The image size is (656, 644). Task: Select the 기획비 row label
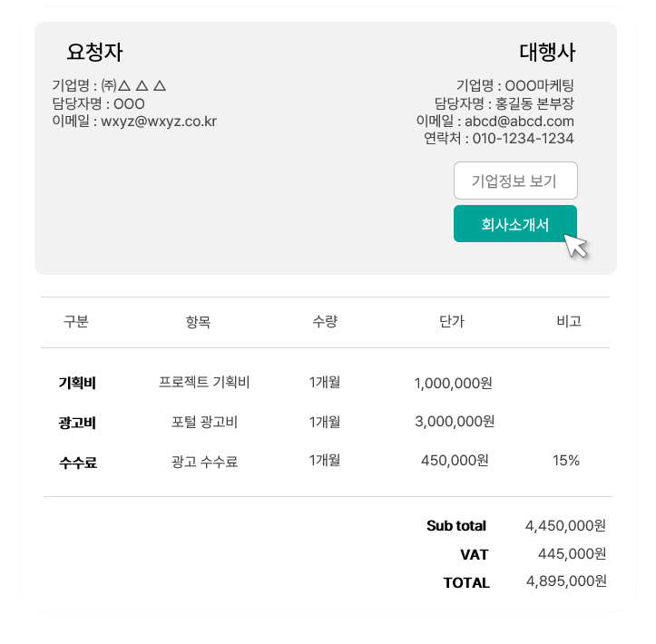pyautogui.click(x=77, y=383)
